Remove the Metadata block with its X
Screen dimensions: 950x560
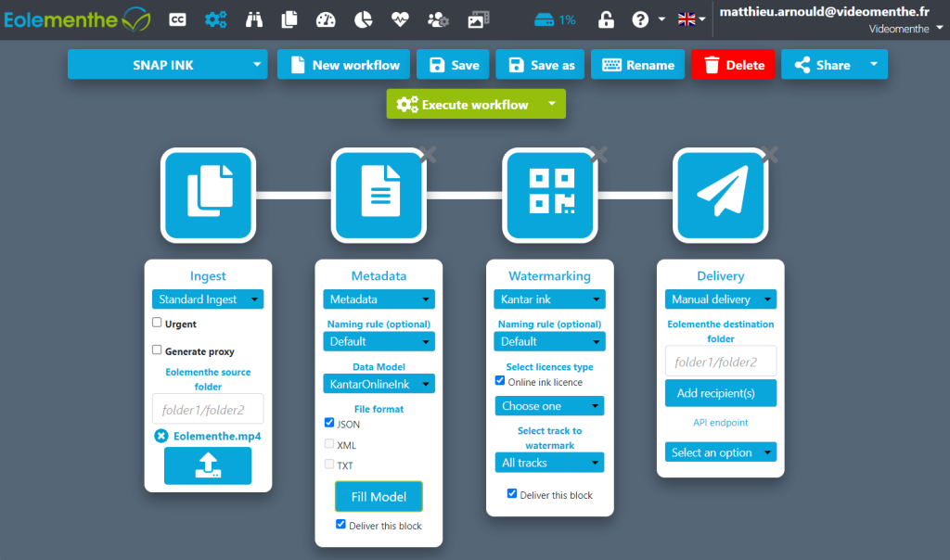[x=428, y=155]
